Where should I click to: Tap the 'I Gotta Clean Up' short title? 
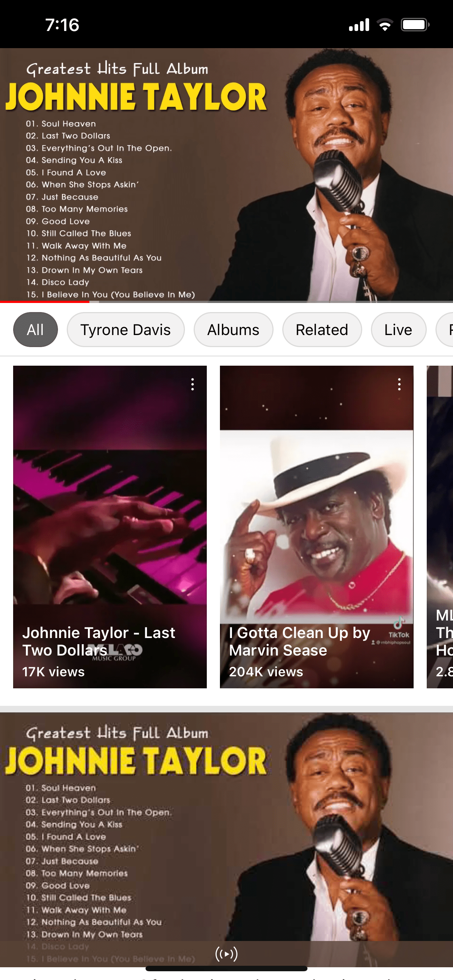pos(299,641)
